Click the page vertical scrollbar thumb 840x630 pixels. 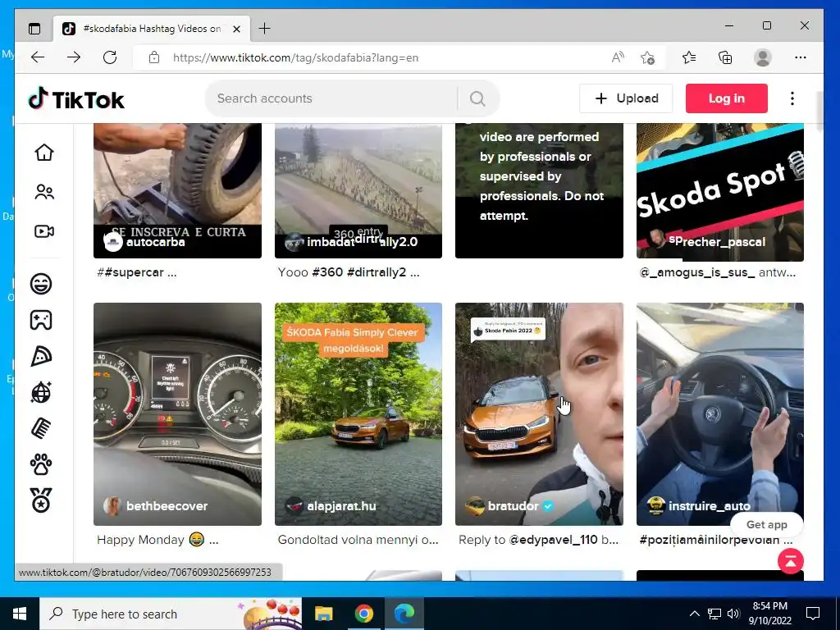819,111
